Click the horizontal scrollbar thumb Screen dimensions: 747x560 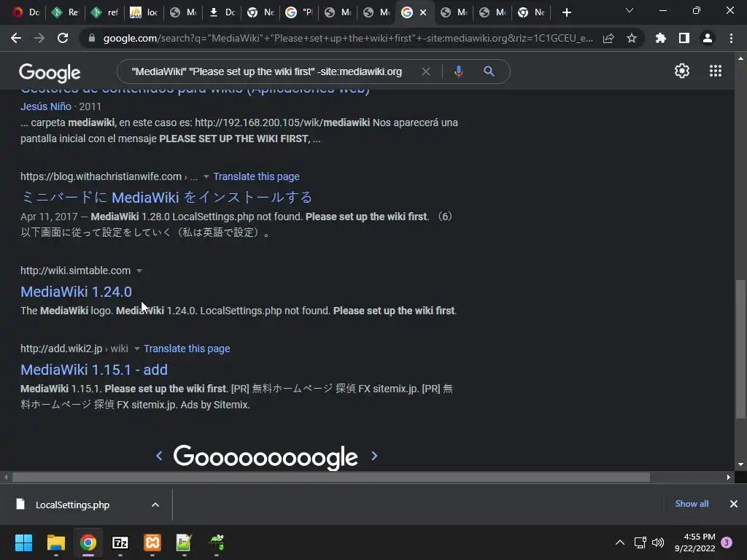(x=330, y=477)
